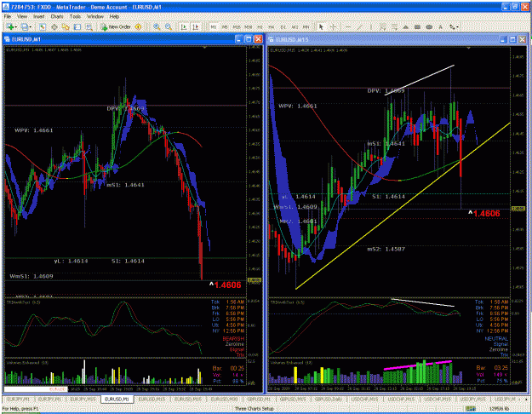Toggle Expert Advisors with the yellow diamond icon
532x414 pixels.
pos(138,26)
